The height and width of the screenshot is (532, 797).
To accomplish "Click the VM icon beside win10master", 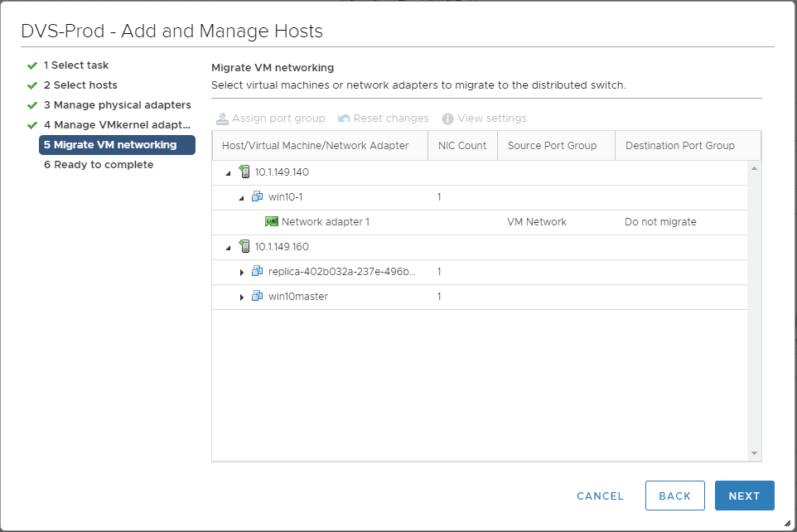I will [x=257, y=297].
